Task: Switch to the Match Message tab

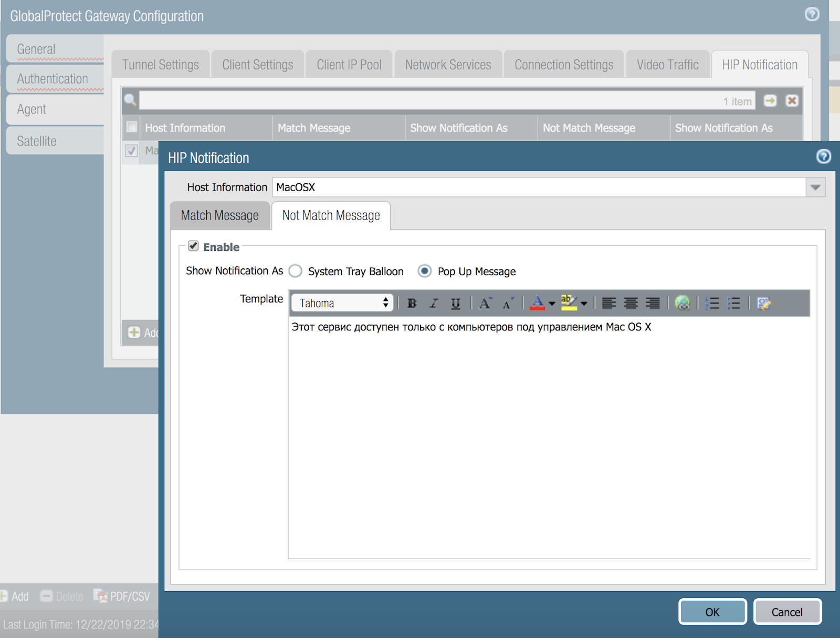Action: tap(220, 215)
